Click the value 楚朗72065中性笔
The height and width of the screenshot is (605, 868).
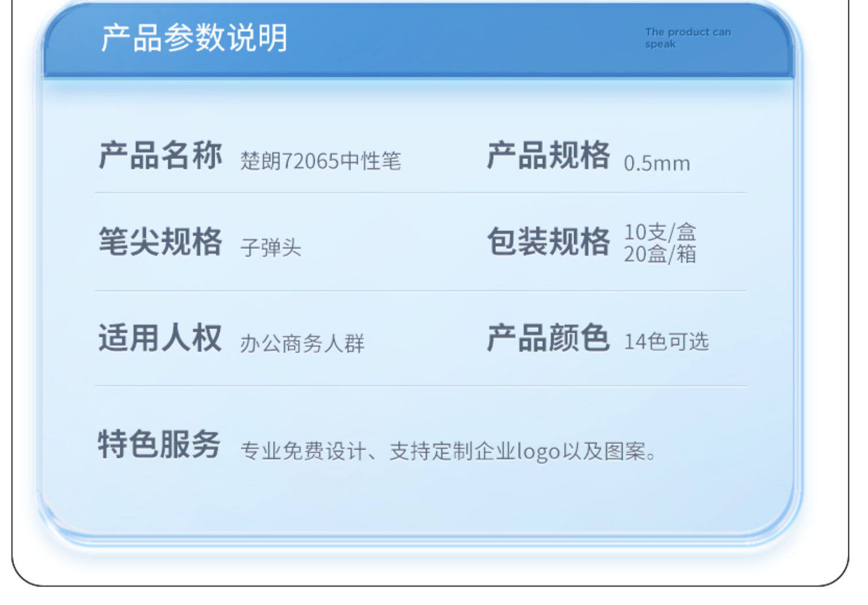(x=321, y=161)
